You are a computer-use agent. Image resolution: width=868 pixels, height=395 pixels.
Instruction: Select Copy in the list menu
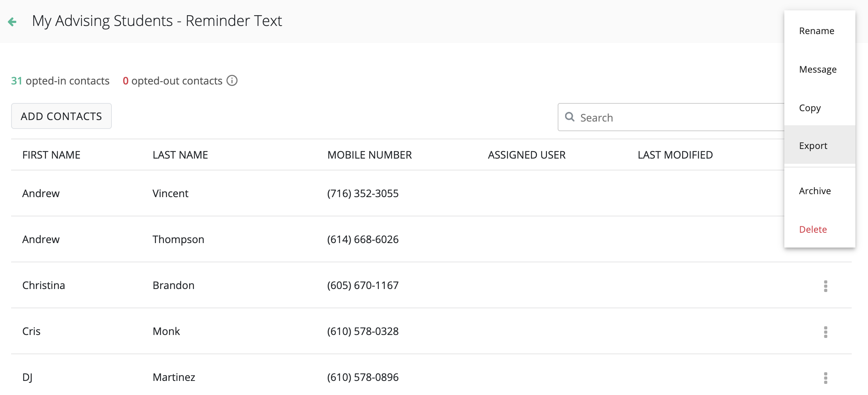pyautogui.click(x=810, y=108)
